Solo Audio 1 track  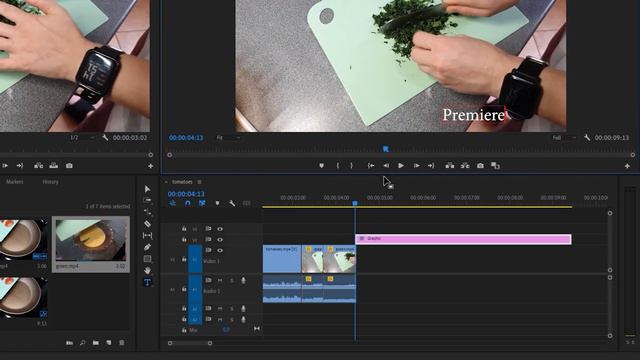(x=232, y=281)
